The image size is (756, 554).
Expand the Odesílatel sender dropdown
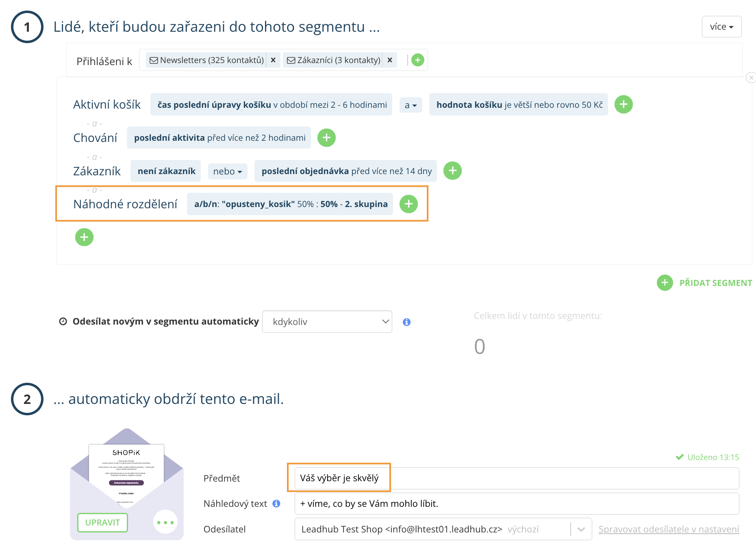coord(581,529)
